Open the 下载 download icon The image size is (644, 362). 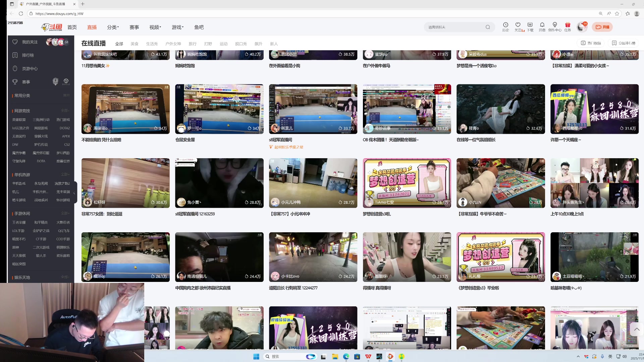click(530, 25)
